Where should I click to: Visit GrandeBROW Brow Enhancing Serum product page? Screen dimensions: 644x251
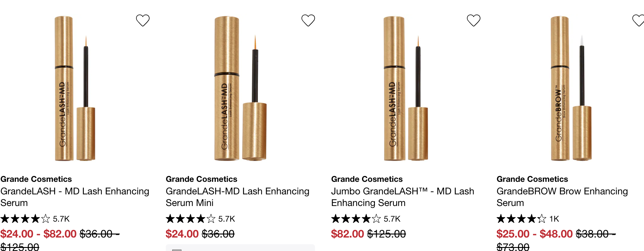pyautogui.click(x=562, y=197)
